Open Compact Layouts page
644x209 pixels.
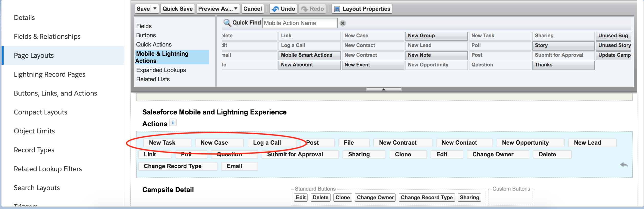40,112
